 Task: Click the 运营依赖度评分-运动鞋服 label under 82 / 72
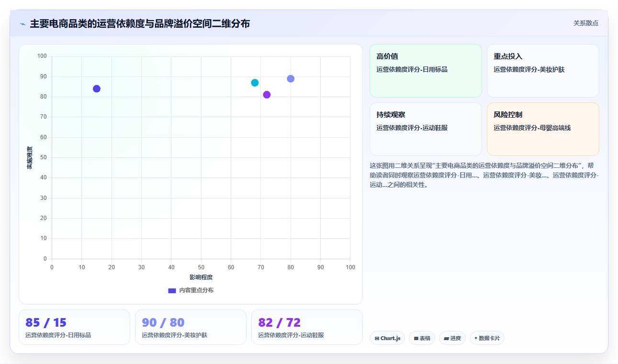[291, 335]
